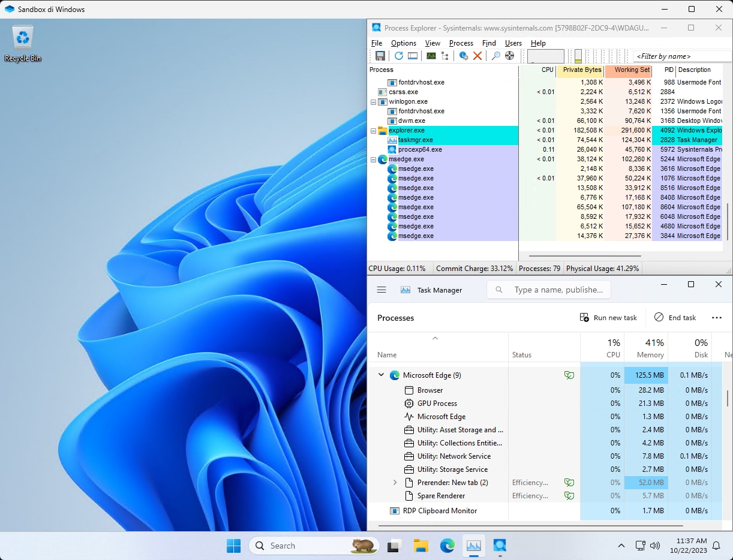The width and height of the screenshot is (733, 560).
Task: Click the Save icon in Process Explorer toolbar
Action: (380, 56)
